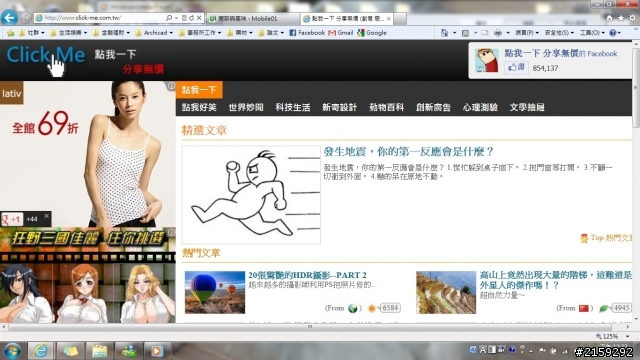Open the Home icon at window top right
This screenshot has height=360, width=640.
(x=609, y=18)
